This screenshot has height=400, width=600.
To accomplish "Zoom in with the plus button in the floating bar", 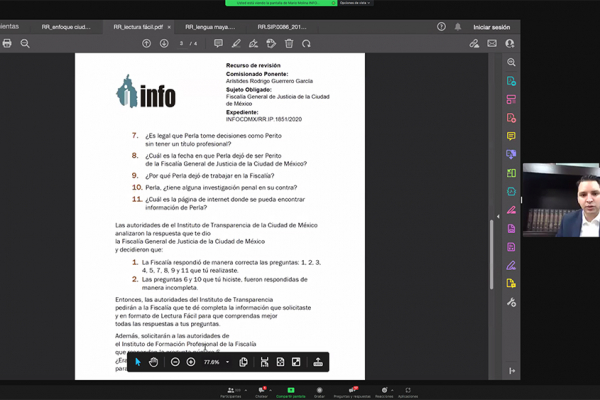I will coord(191,362).
